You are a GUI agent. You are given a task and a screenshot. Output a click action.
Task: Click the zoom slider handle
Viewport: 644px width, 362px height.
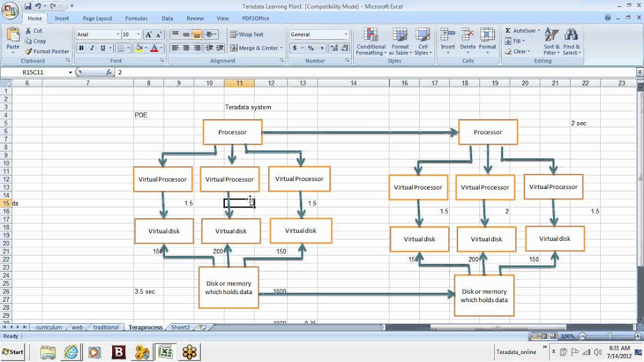(610, 336)
